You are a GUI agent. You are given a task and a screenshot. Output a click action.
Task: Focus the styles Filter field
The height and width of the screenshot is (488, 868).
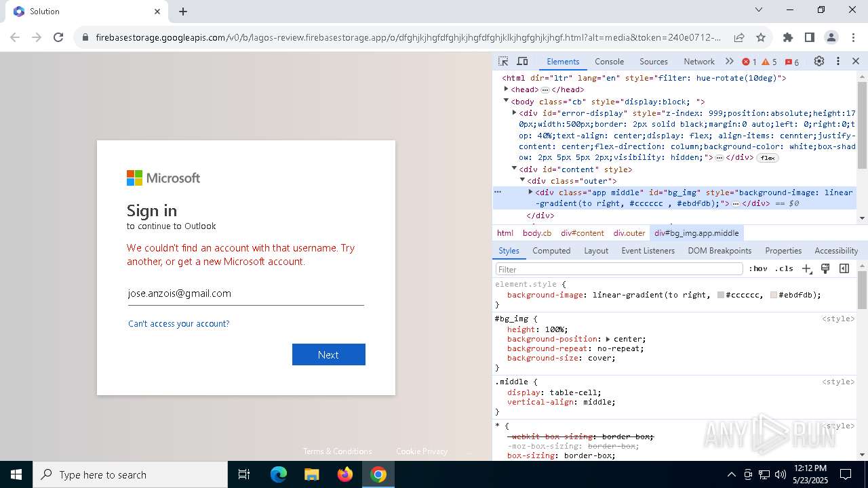(x=619, y=269)
